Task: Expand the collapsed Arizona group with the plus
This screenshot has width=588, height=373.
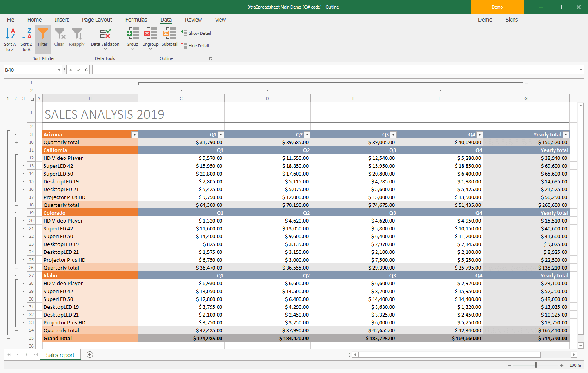Action: point(16,142)
